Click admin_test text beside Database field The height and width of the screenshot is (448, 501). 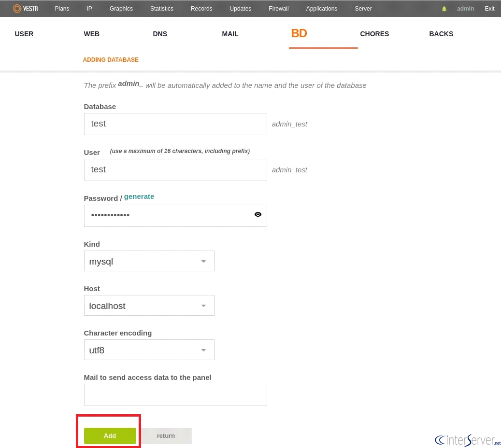click(289, 124)
